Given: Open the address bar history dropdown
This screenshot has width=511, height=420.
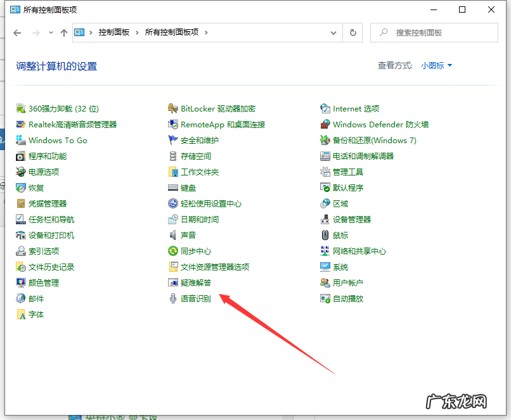Looking at the screenshot, I should (333, 32).
